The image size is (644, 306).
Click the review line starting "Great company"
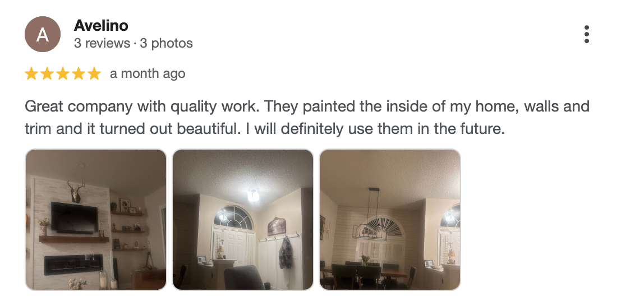tap(307, 106)
